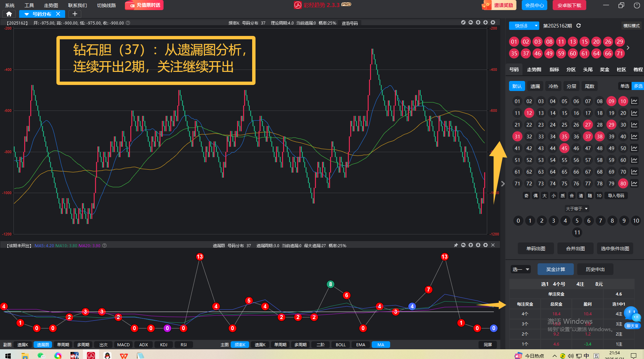
Task: Switch to 多选 multi-select mode
Action: 638,86
